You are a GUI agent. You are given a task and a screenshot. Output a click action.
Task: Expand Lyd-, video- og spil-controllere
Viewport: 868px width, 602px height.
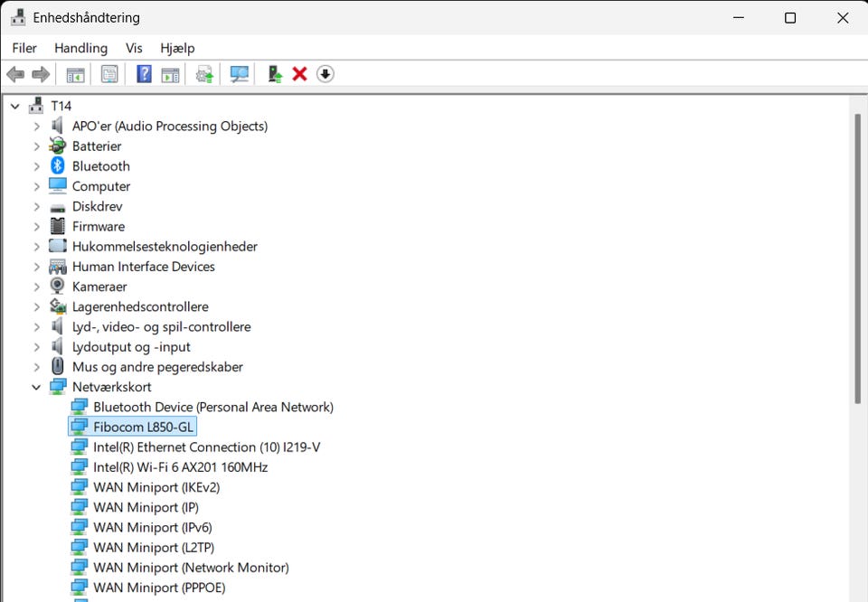pos(36,326)
